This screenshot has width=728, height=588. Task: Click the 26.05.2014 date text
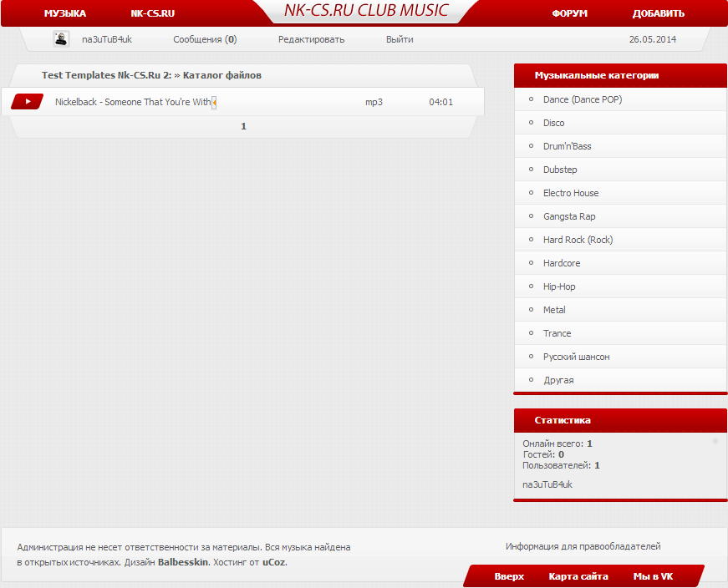[x=652, y=39]
